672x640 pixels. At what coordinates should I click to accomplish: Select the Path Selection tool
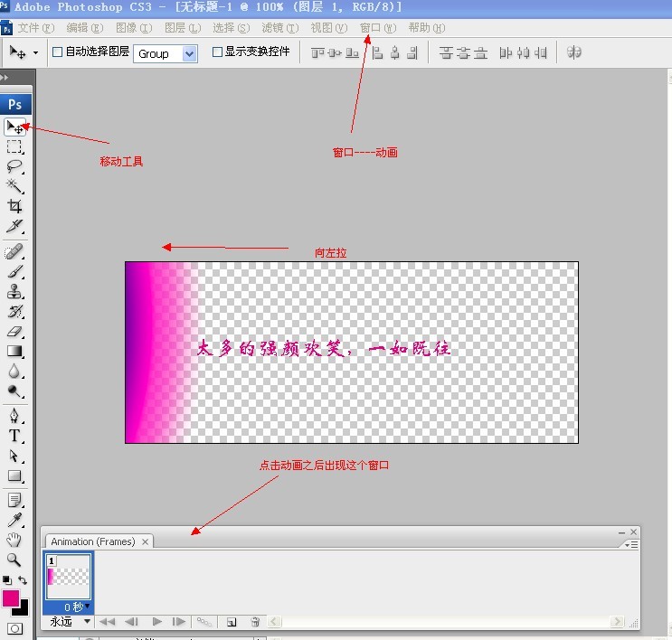click(x=14, y=456)
